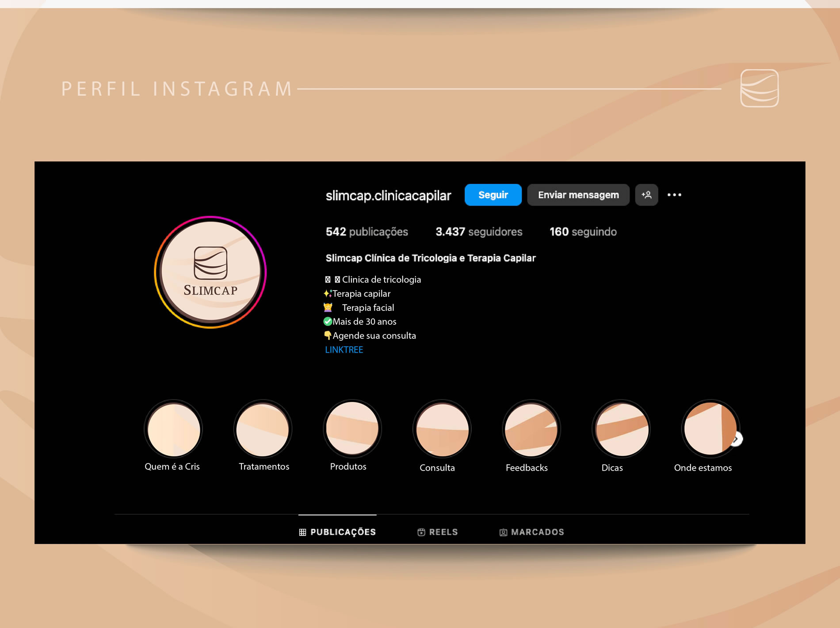Click the next arrow on highlights carousel
The image size is (840, 628).
click(x=737, y=439)
